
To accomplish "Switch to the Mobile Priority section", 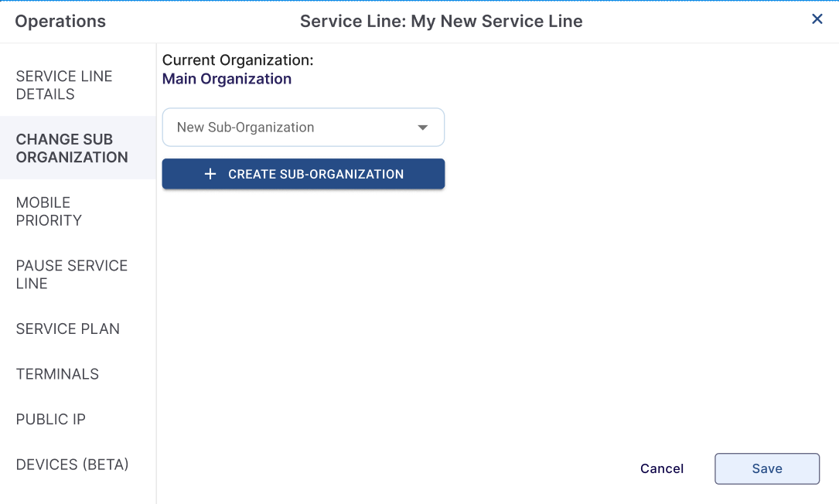I will [x=49, y=211].
